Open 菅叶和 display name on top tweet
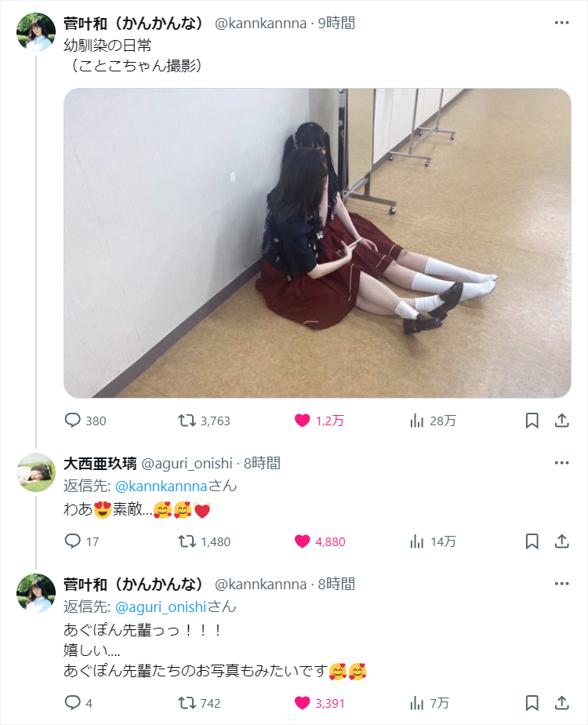This screenshot has height=725, width=588. coord(133,23)
